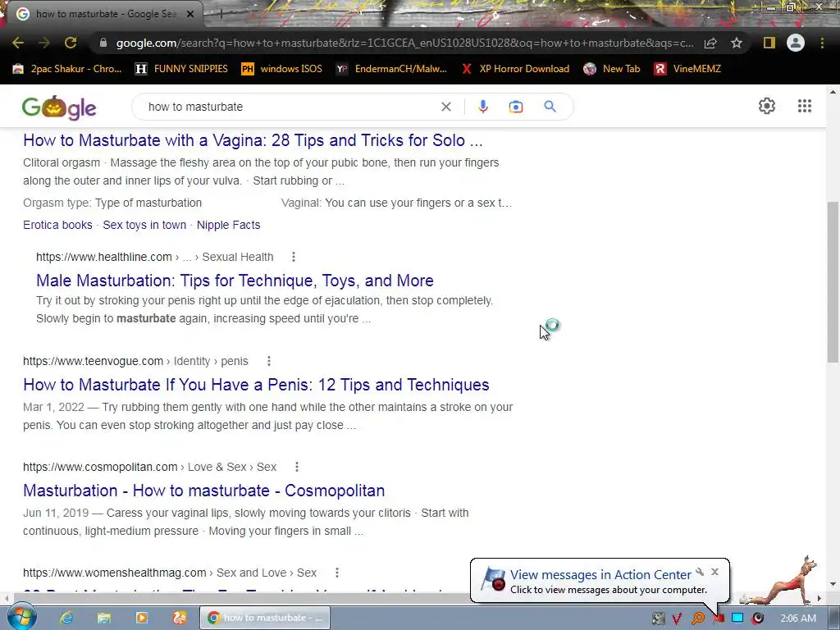
Task: Click the vertical scrollbar thumb
Action: pyautogui.click(x=833, y=282)
